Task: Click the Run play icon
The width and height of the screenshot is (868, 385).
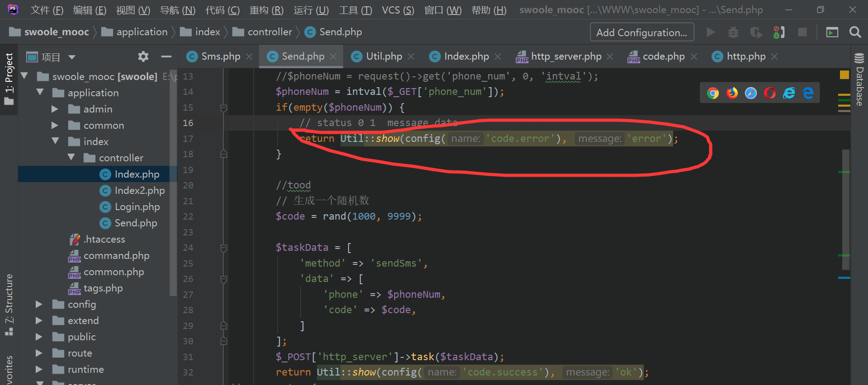Action: 711,32
